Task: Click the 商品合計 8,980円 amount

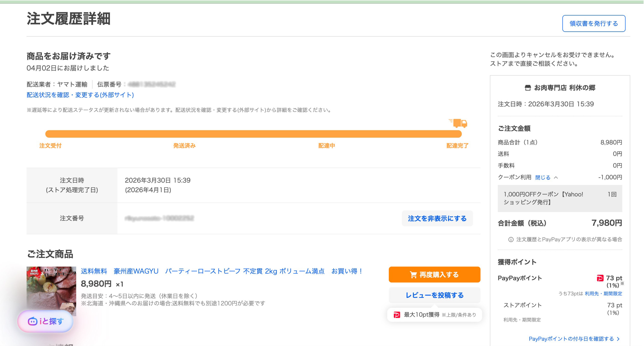Action: pos(611,142)
